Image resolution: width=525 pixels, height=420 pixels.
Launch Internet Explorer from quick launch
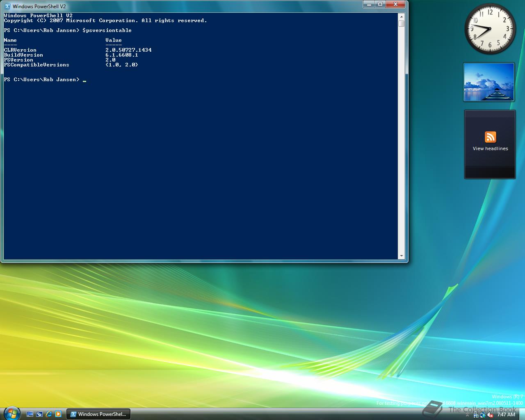pos(49,414)
